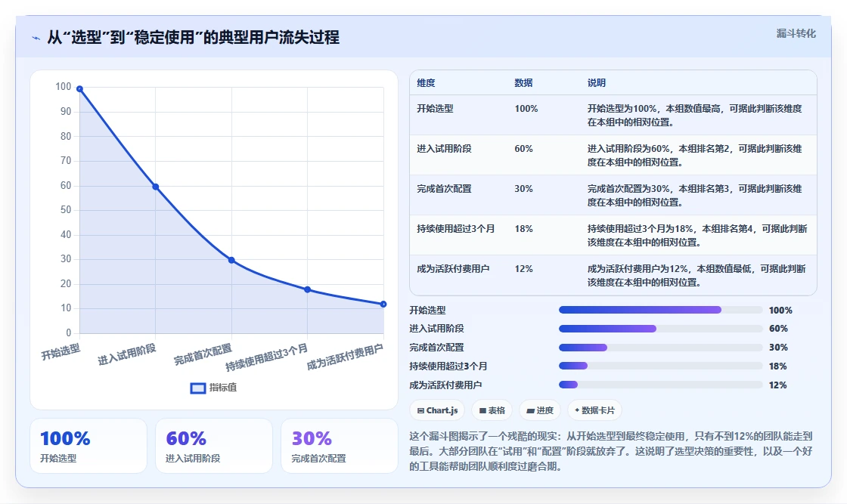The width and height of the screenshot is (847, 504).
Task: Open the 30% 完成首次配置 stat card
Action: 340,447
